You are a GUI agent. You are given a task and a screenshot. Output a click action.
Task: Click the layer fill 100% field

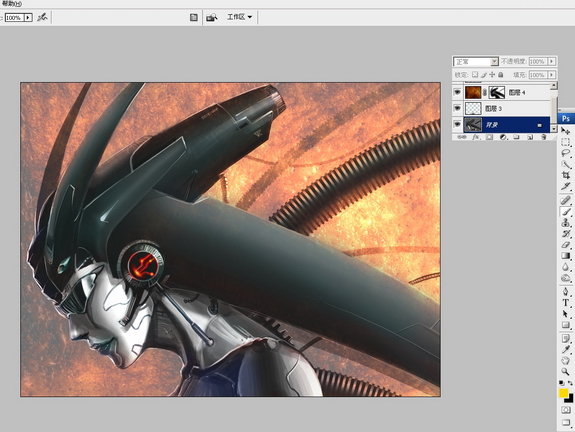(x=538, y=75)
